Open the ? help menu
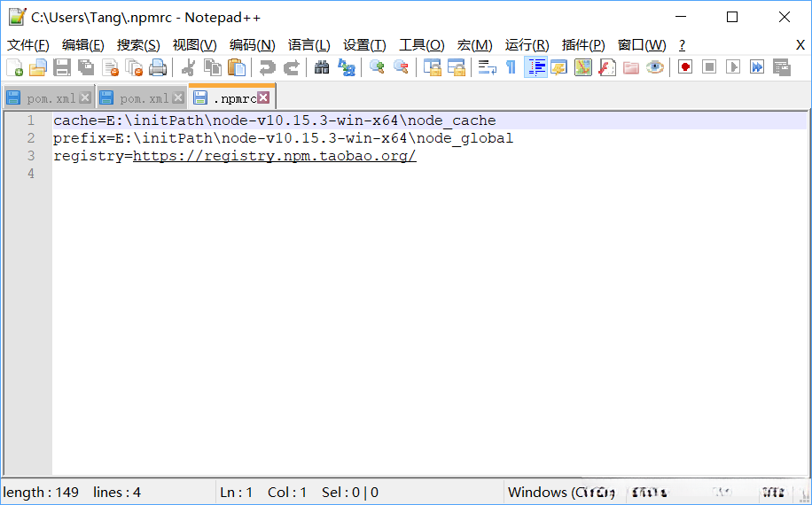 [682, 45]
